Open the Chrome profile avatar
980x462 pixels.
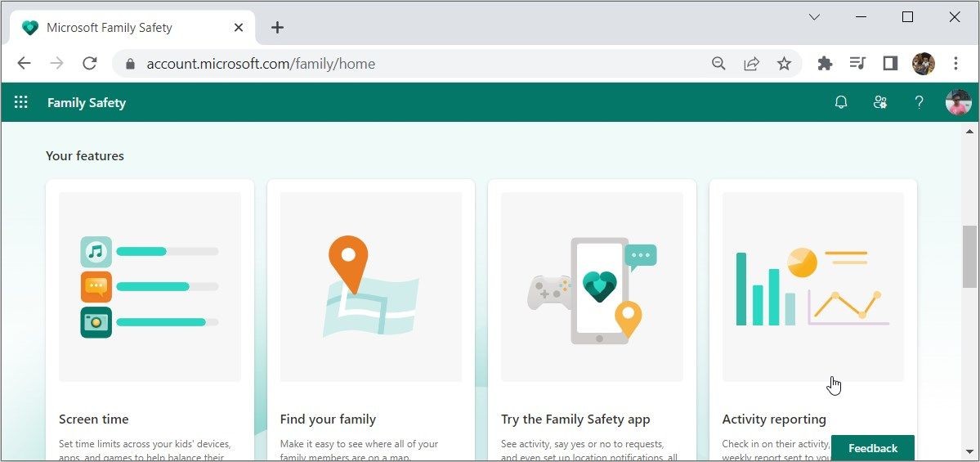pos(923,63)
